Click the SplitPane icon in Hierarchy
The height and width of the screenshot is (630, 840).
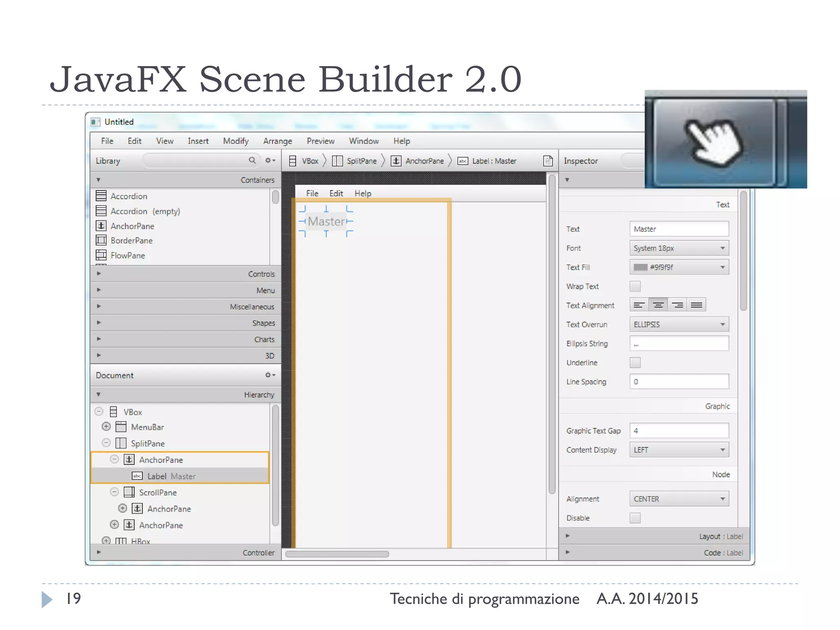pos(121,443)
